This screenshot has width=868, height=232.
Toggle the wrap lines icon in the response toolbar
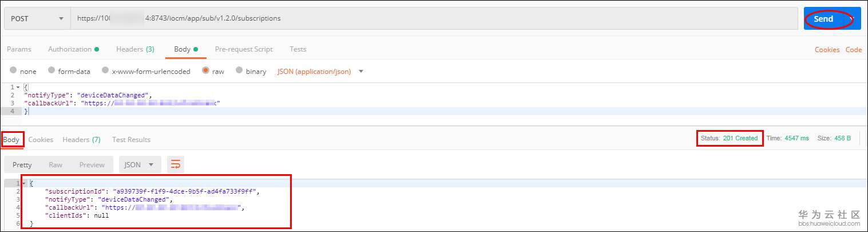click(176, 164)
